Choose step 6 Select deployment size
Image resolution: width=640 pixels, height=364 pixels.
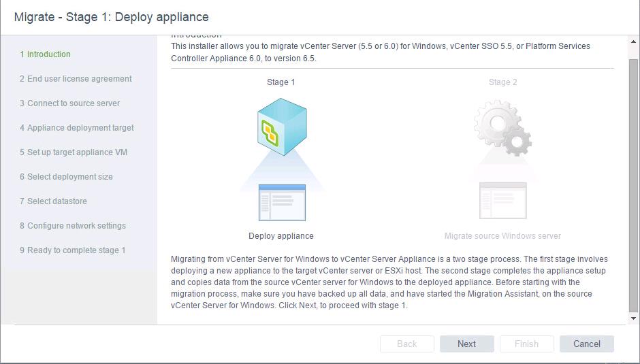[66, 177]
